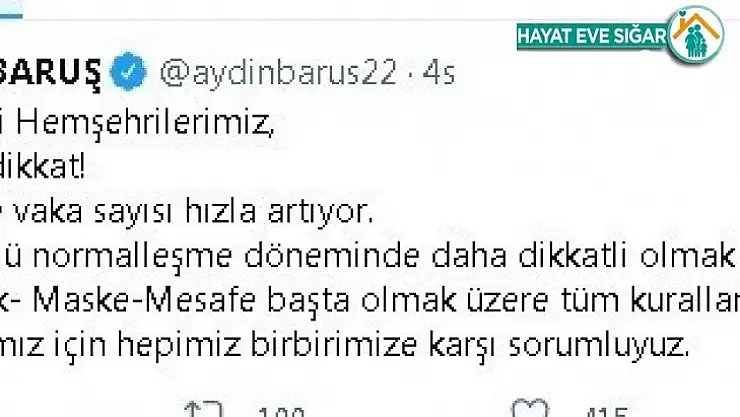740x417 pixels.
Task: Select the blue active tab indicator
Action: tap(11, 16)
